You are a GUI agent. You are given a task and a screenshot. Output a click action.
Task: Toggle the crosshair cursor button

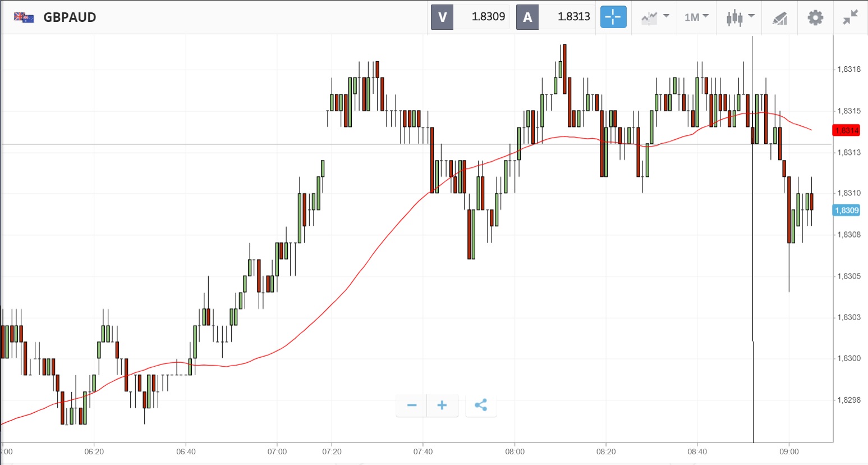point(613,17)
